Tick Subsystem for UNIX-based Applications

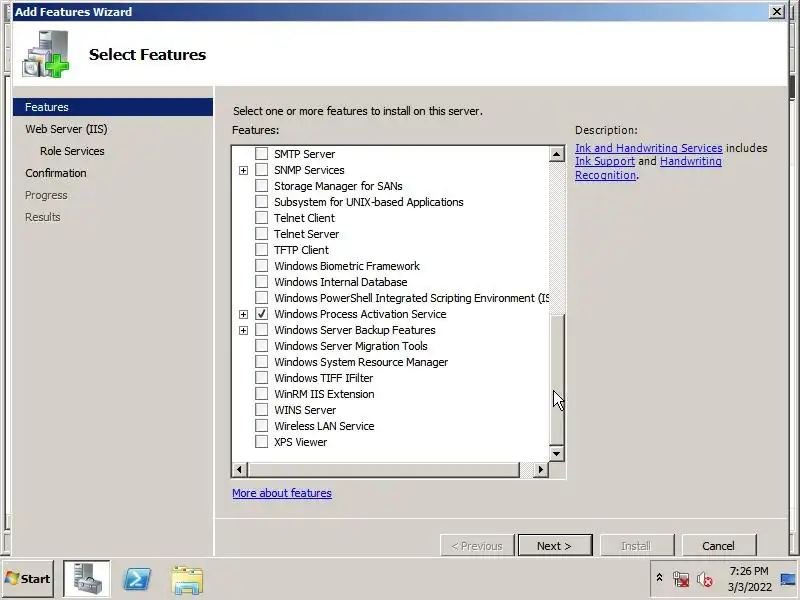pyautogui.click(x=261, y=202)
